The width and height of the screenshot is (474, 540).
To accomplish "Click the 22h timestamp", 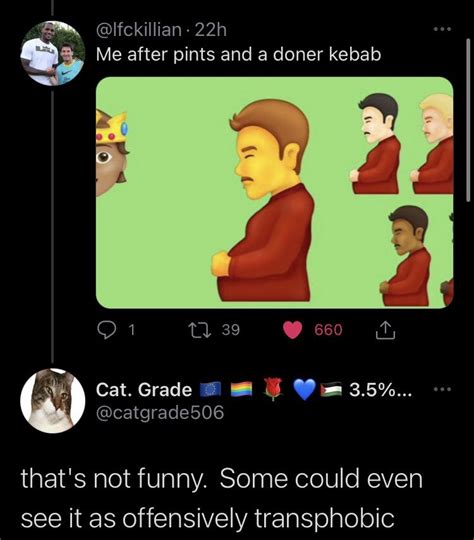I will click(211, 30).
